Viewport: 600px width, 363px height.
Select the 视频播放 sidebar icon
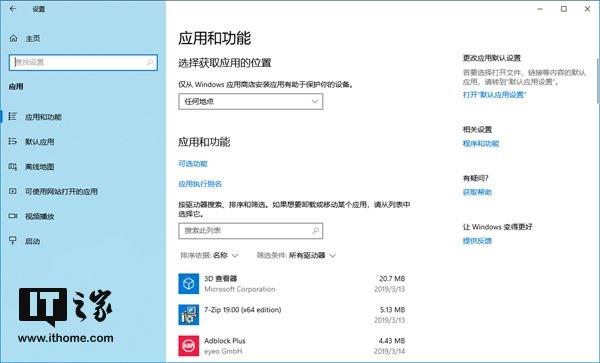point(13,216)
